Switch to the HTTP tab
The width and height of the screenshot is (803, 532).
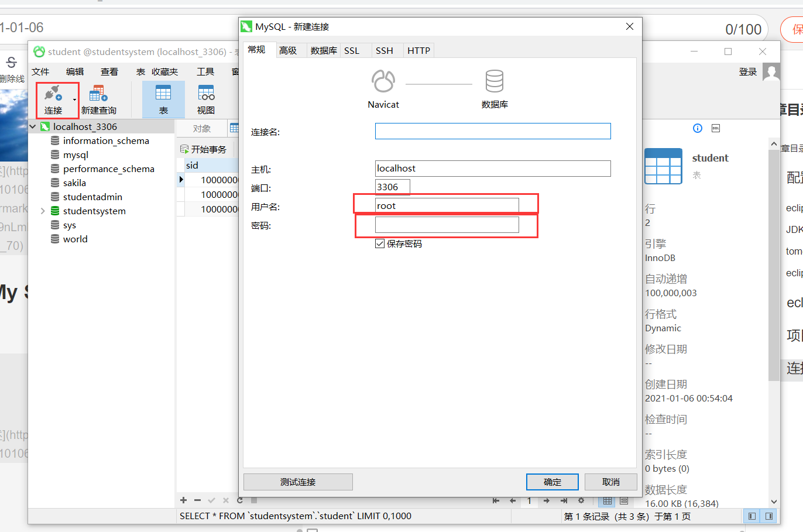pos(419,50)
